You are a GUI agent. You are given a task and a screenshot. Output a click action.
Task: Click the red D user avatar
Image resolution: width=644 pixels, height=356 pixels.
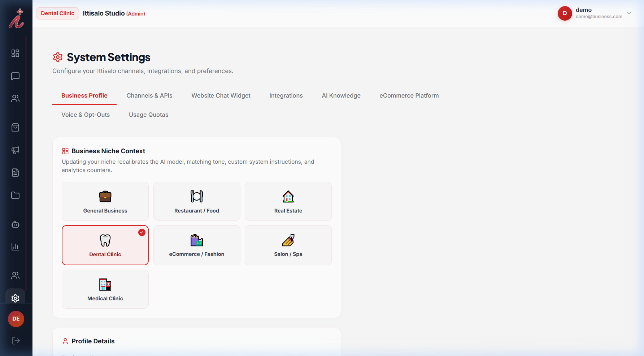coord(565,13)
